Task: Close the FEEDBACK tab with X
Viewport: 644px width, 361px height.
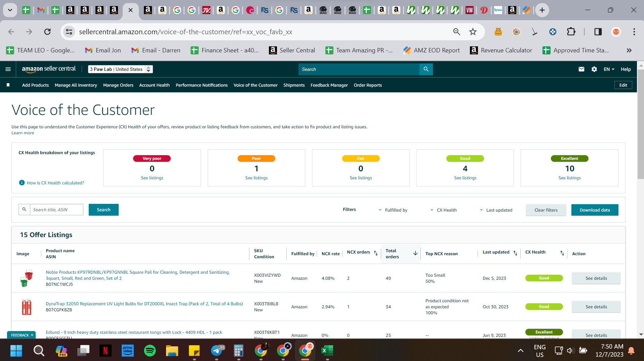Action: tap(32, 335)
